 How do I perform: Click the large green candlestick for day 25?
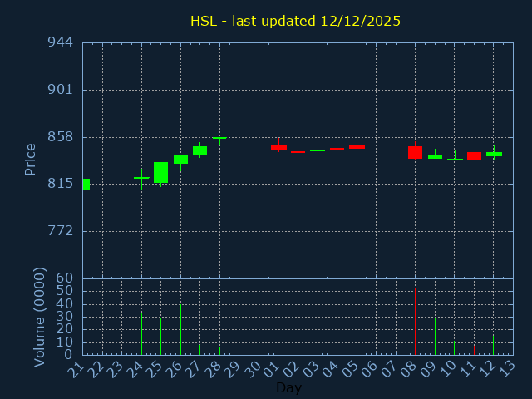(160, 172)
